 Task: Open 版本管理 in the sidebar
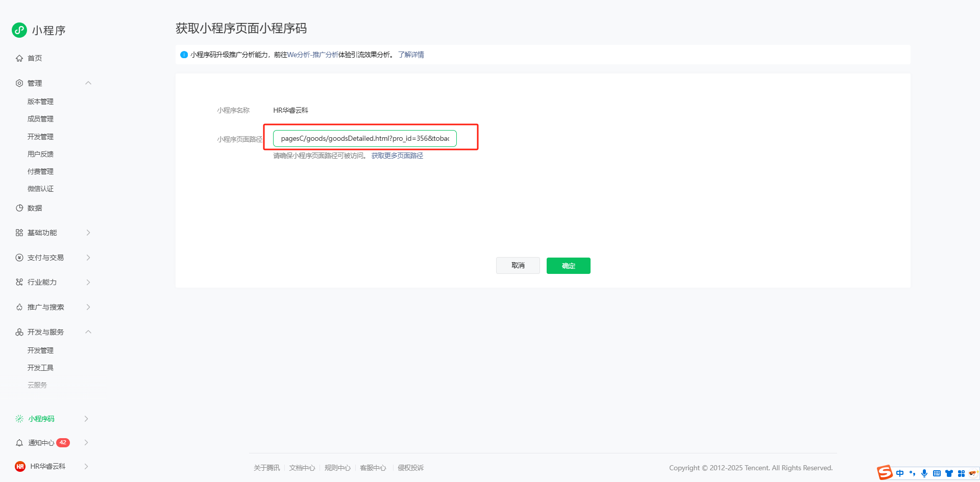[40, 102]
